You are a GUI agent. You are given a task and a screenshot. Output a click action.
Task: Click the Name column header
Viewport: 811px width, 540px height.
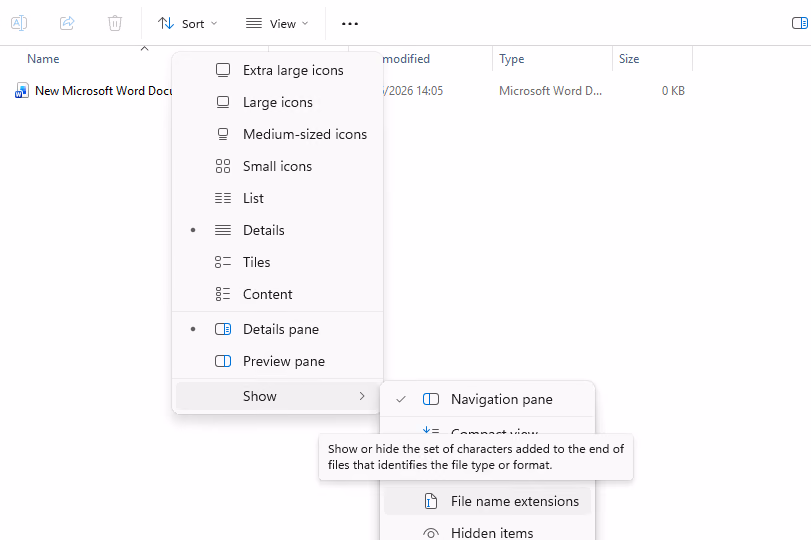tap(43, 59)
